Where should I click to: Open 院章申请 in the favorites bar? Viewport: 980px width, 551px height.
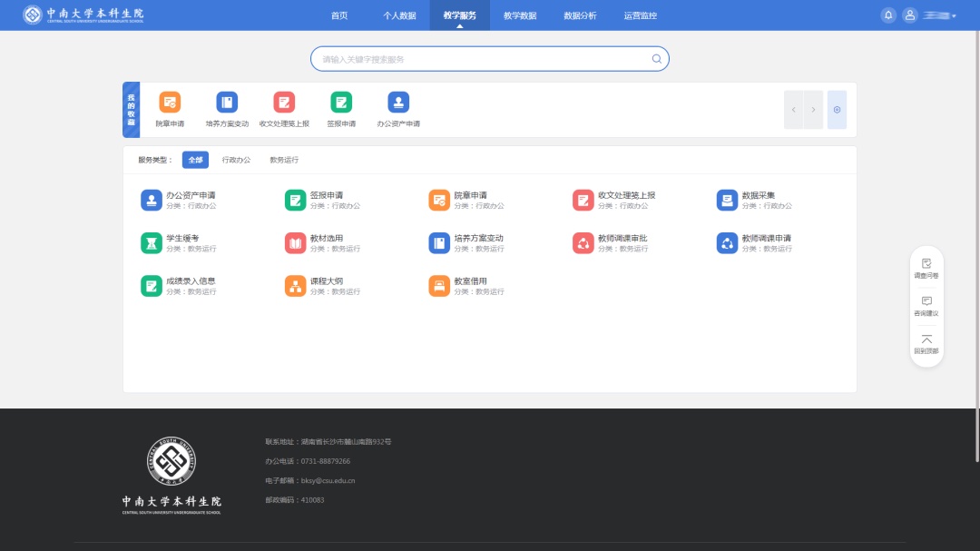coord(170,103)
